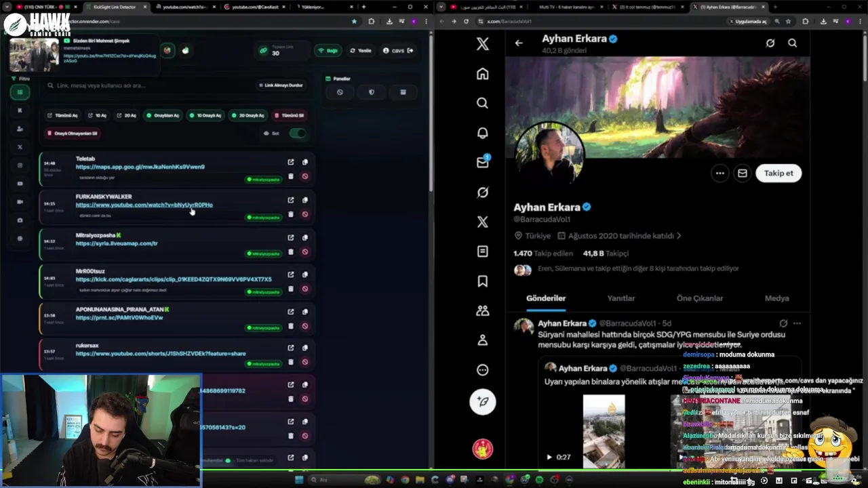Open the syria.liveuamap.com link
The height and width of the screenshot is (488, 868).
117,243
